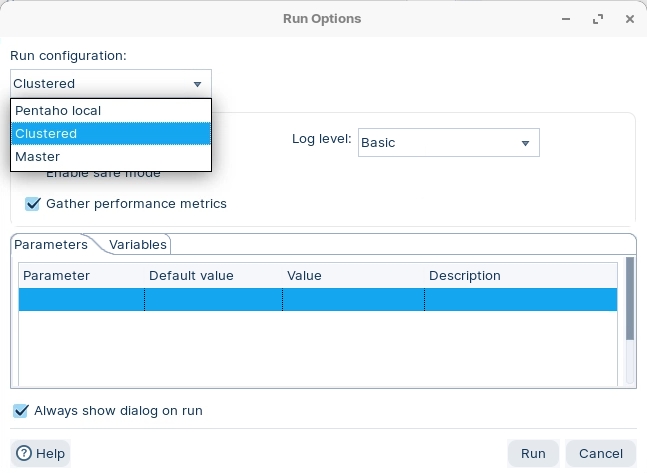The width and height of the screenshot is (647, 473).
Task: Click the Cancel button
Action: pyautogui.click(x=600, y=453)
